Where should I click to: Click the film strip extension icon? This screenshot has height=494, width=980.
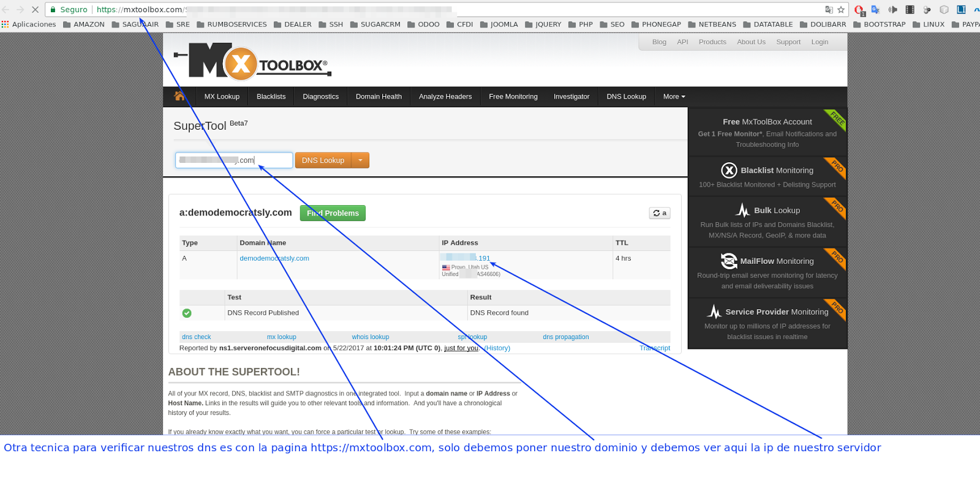pyautogui.click(x=910, y=9)
